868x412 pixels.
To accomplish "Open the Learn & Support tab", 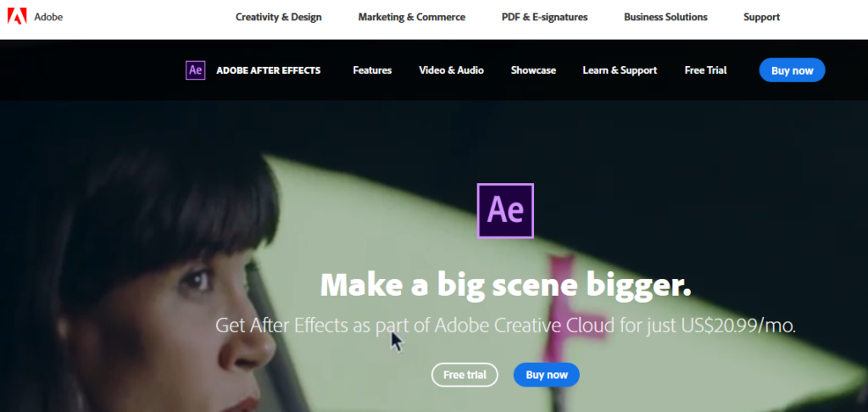I will pos(620,70).
